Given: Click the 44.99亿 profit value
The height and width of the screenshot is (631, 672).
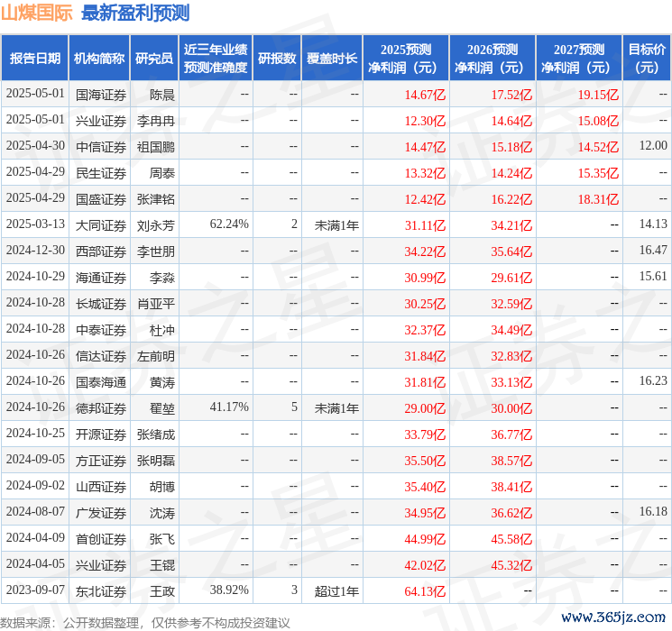Looking at the screenshot, I should coord(425,539).
